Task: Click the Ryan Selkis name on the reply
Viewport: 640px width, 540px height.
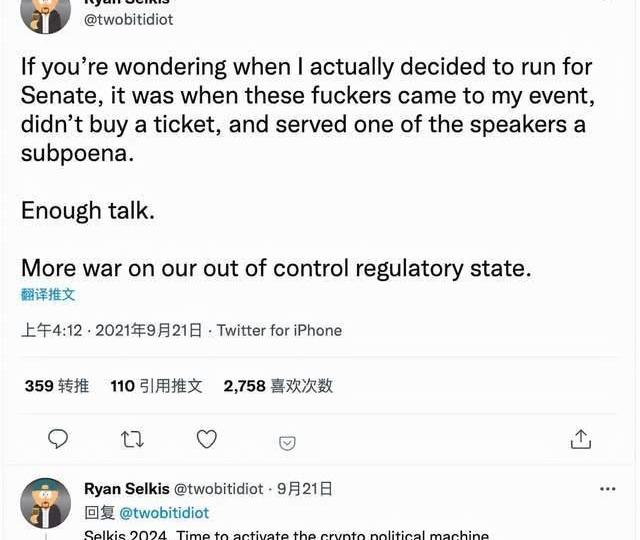Action: pos(126,489)
